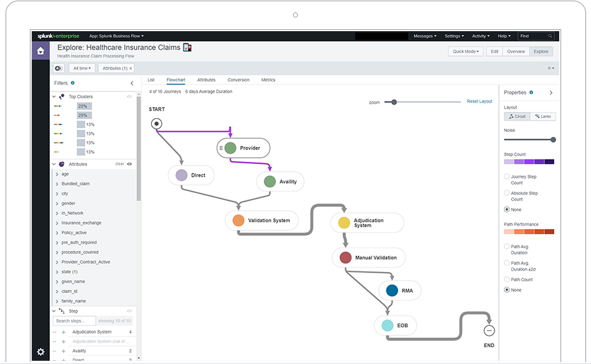Open the All time dropdown
Screen dimensions: 591x364
click(81, 68)
